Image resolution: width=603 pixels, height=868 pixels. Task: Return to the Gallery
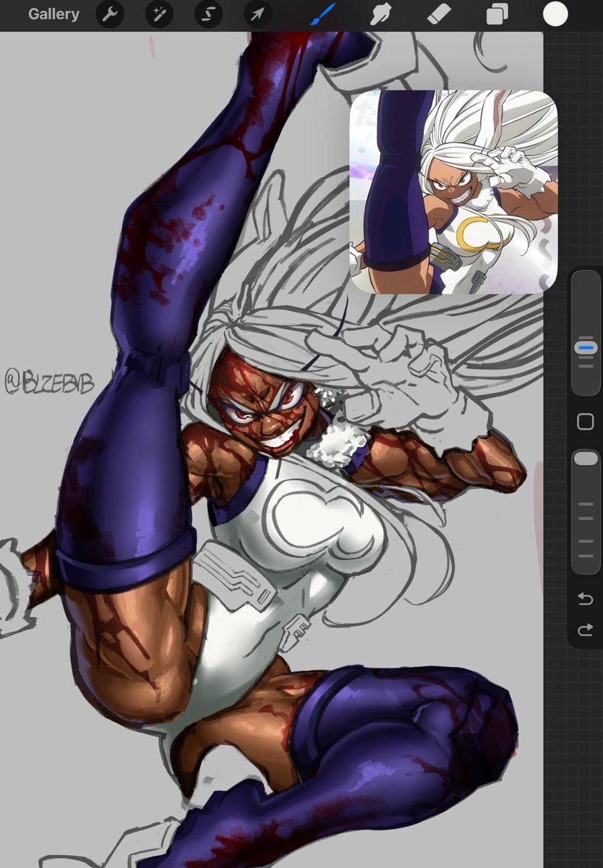pos(54,14)
